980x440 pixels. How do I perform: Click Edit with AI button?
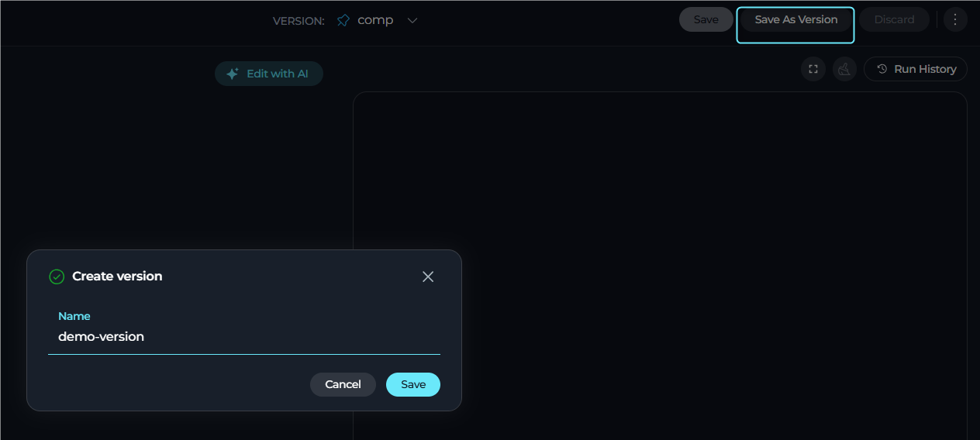click(269, 74)
